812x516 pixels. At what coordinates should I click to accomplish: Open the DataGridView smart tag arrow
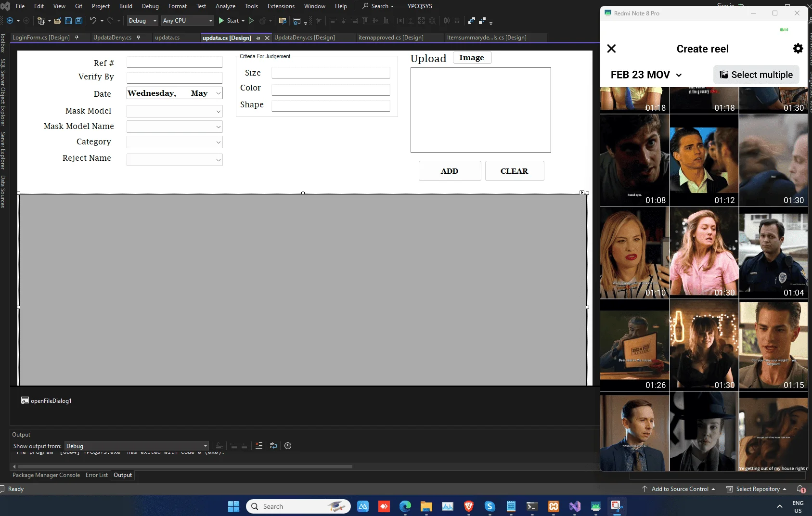click(x=582, y=193)
